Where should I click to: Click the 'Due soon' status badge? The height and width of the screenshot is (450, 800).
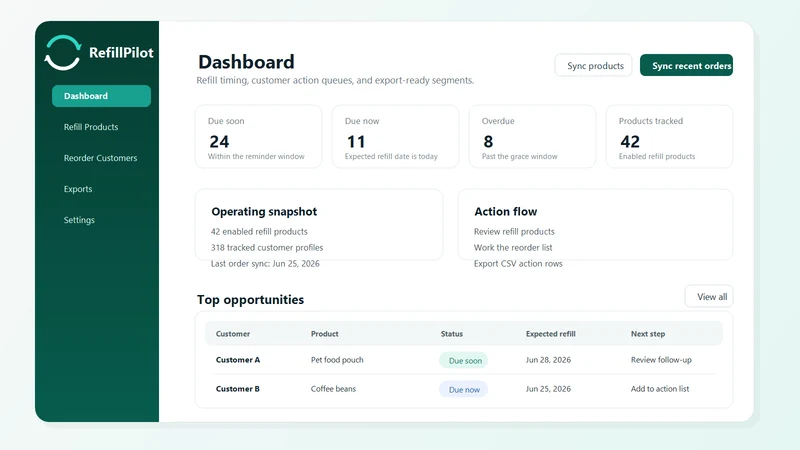point(464,360)
